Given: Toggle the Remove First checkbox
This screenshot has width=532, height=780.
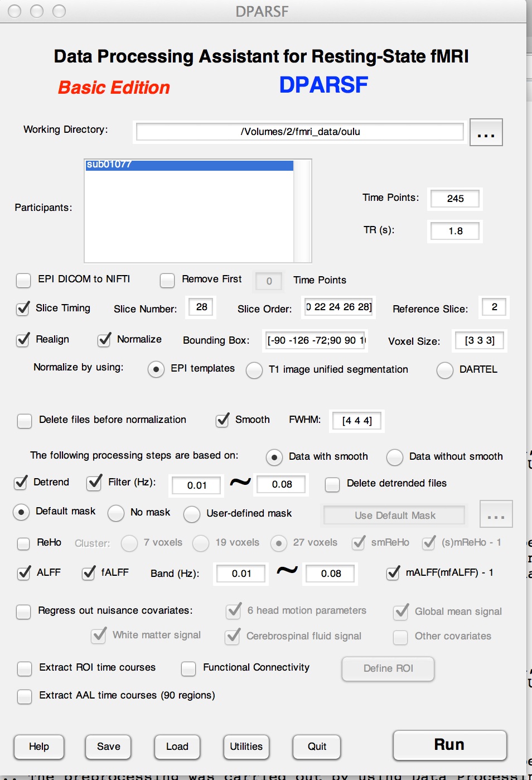Looking at the screenshot, I should tap(167, 280).
